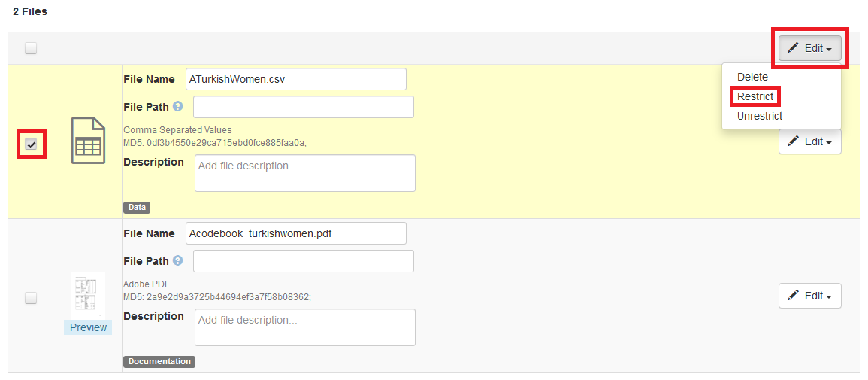This screenshot has height=380, width=868.
Task: Click the Documentation tag label
Action: pos(159,362)
